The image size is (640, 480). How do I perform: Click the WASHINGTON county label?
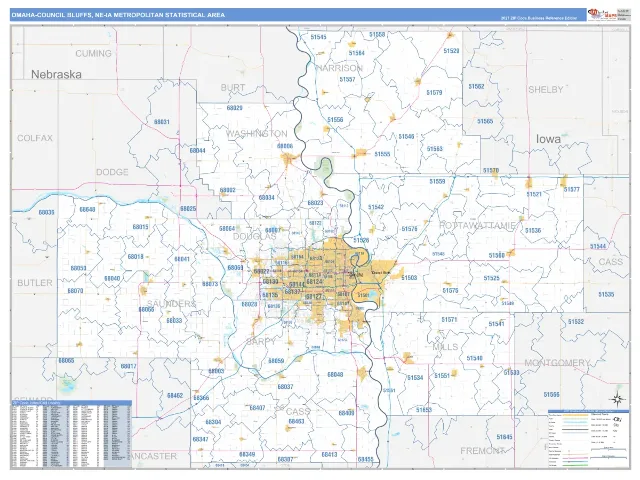(257, 134)
